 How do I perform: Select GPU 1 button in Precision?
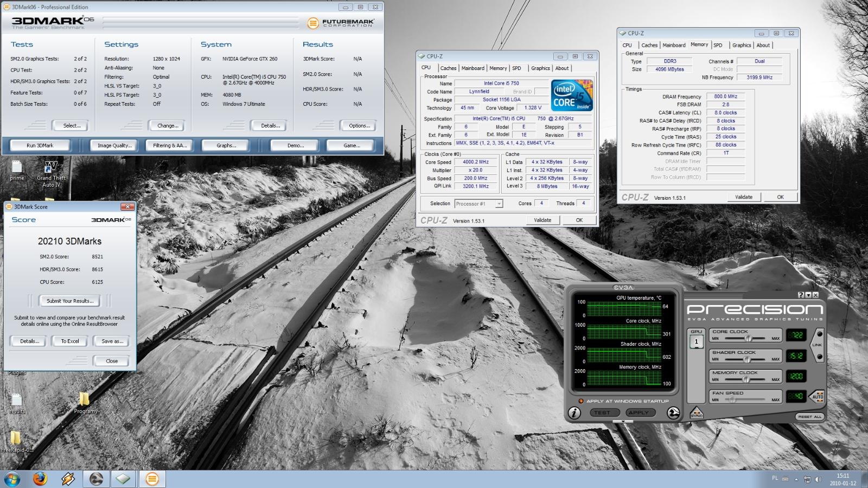click(x=697, y=341)
